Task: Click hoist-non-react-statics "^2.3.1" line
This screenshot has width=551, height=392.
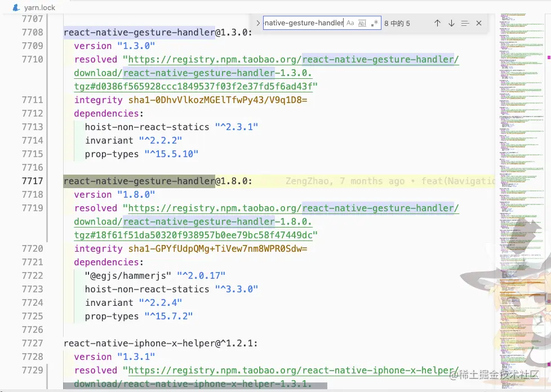Action: point(171,127)
